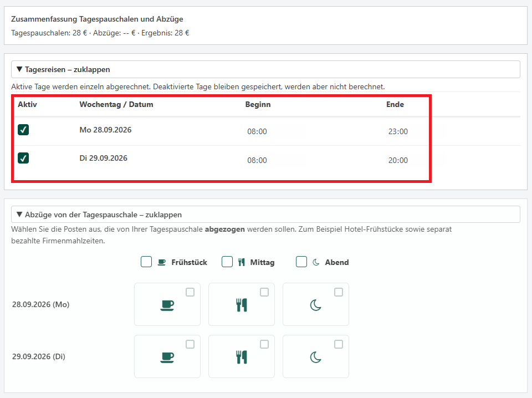The image size is (532, 398).
Task: Tick lunch deduction checkbox for 29.09.2026
Action: (264, 344)
